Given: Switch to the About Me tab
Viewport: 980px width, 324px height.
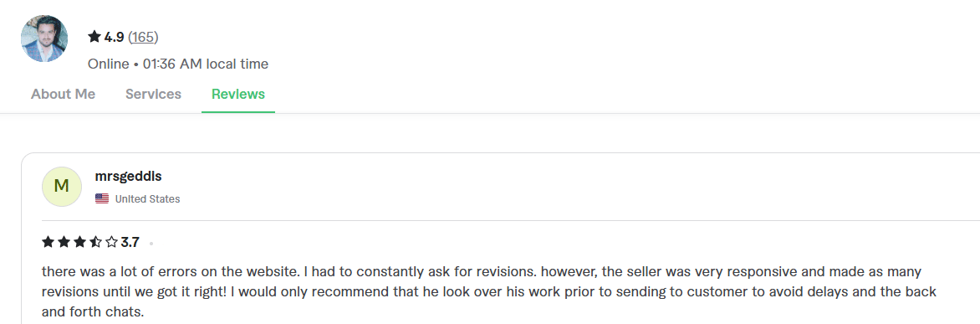Looking at the screenshot, I should 63,95.
